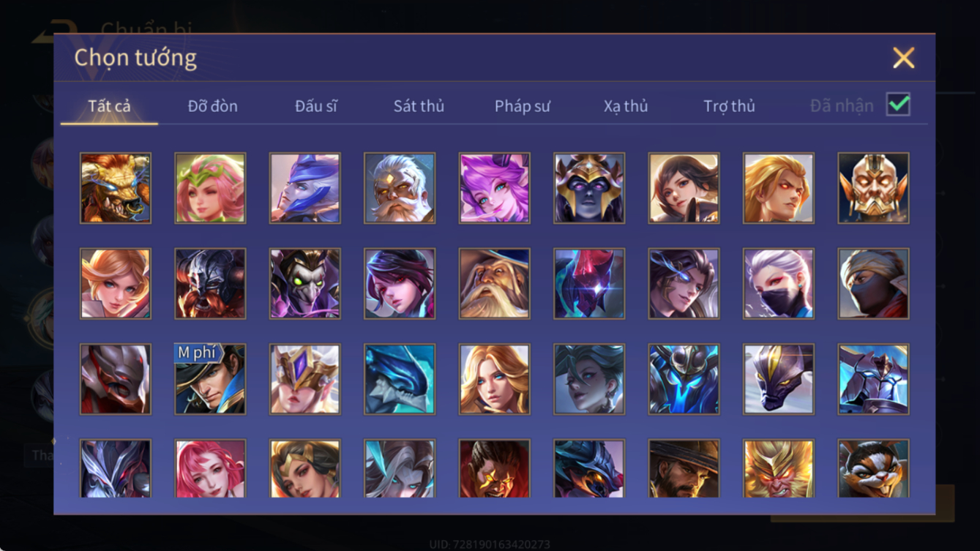980x551 pixels.
Task: Switch to the Trợ thủ tab
Action: click(729, 106)
